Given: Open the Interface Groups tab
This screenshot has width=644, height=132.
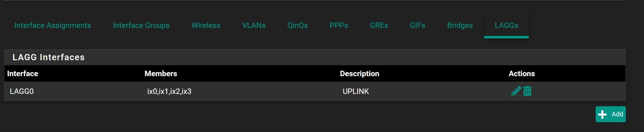Looking at the screenshot, I should pyautogui.click(x=141, y=25).
